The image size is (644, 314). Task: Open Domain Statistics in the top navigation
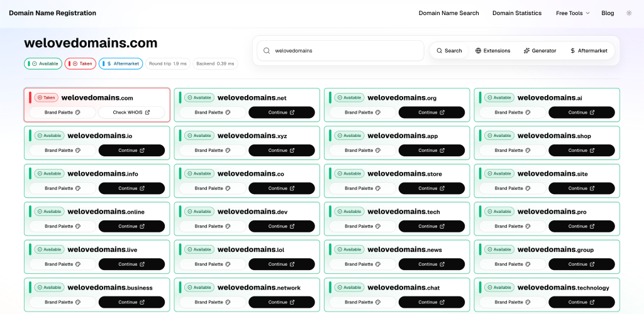point(517,13)
